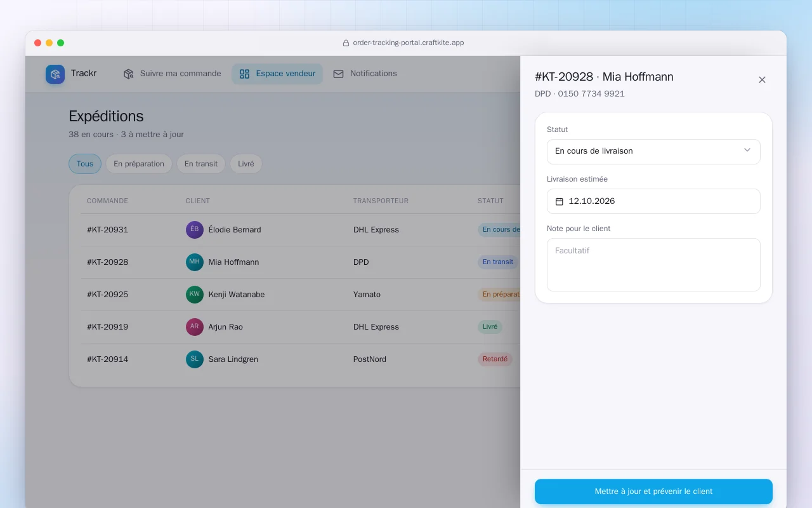
Task: Filter shipments by En préparation
Action: [139, 164]
